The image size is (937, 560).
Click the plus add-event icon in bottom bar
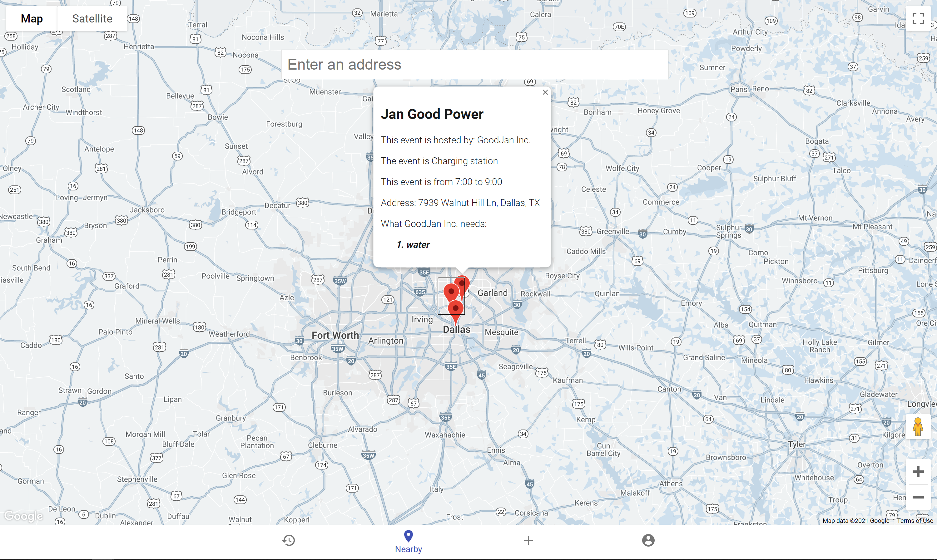coord(528,540)
